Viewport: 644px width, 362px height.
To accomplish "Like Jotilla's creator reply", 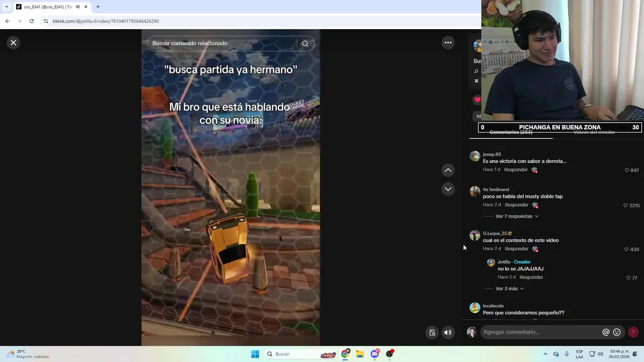I will pos(628,278).
